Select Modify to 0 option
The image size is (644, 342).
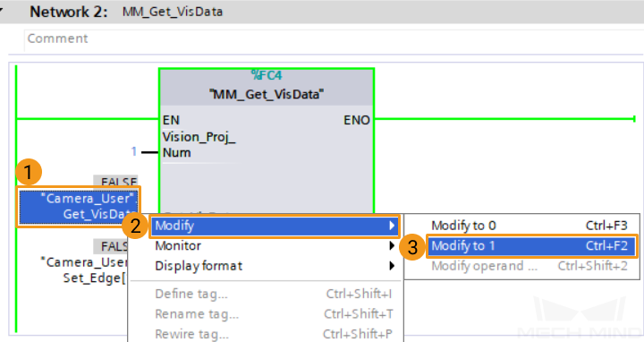(531, 226)
